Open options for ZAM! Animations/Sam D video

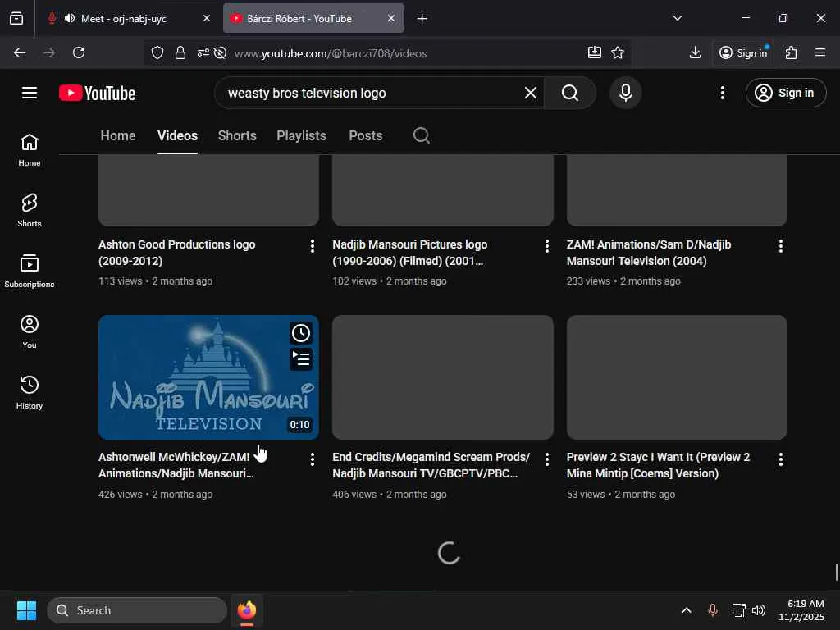click(x=781, y=246)
